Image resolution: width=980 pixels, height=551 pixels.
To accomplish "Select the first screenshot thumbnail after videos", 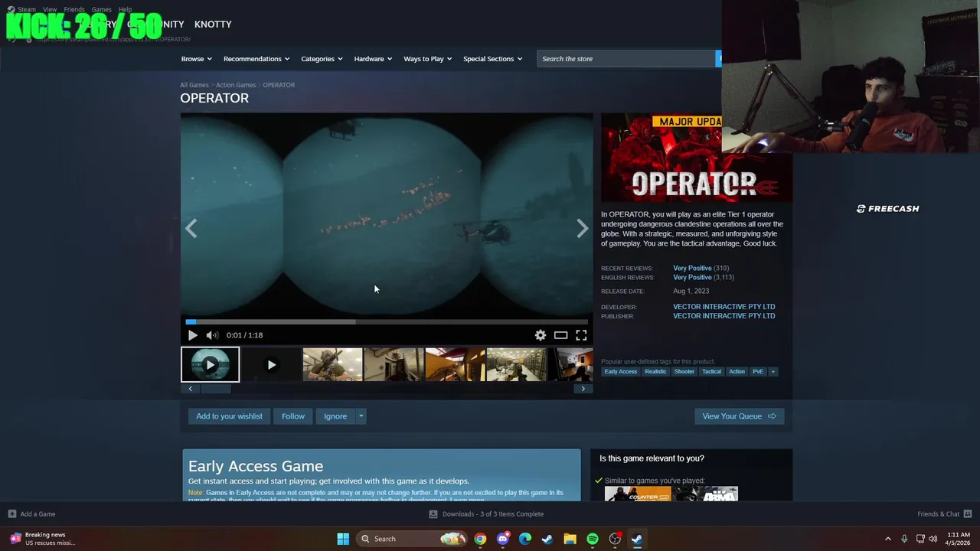I will pos(332,365).
